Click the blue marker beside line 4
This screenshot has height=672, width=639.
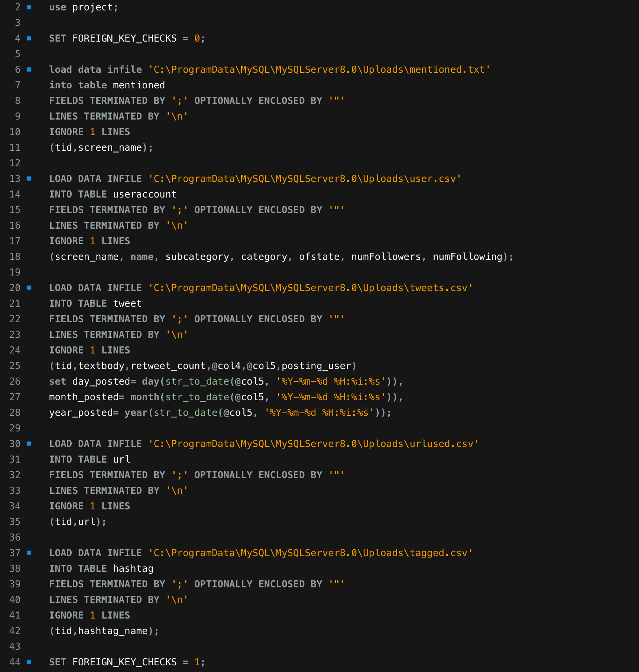click(29, 39)
